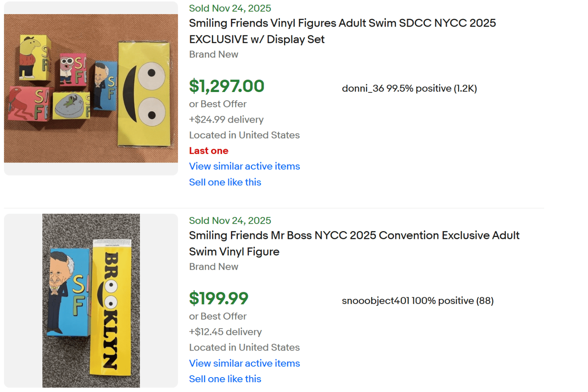
Task: Click Located in United States on the first listing
Action: (x=244, y=135)
